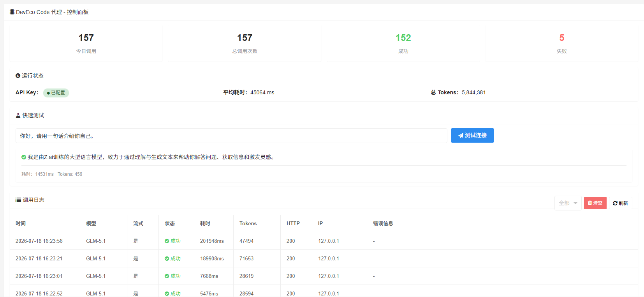
Task: Click the flask icon beside 快速测试
Action: click(x=18, y=115)
